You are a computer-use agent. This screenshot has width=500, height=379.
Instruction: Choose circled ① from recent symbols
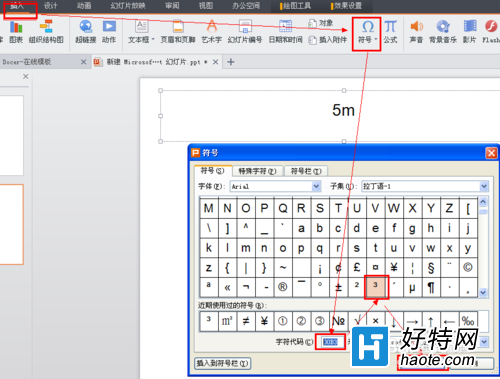(x=283, y=321)
